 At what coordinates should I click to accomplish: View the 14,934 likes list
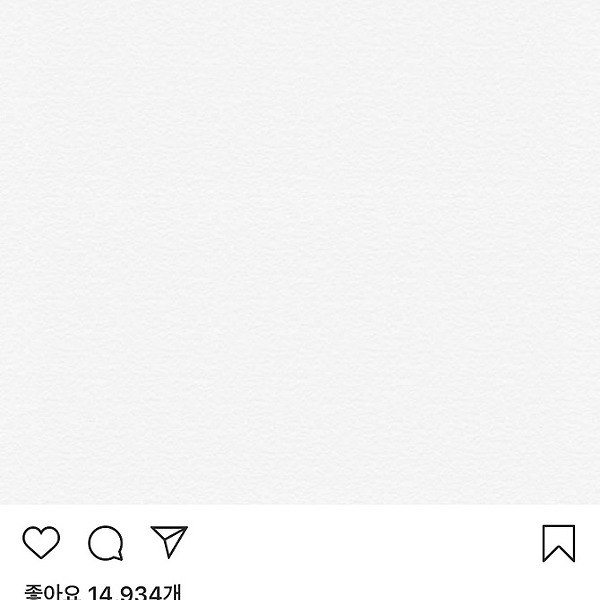click(103, 592)
